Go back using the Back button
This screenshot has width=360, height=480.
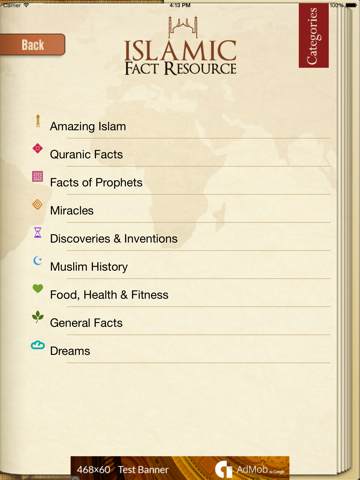[x=32, y=44]
